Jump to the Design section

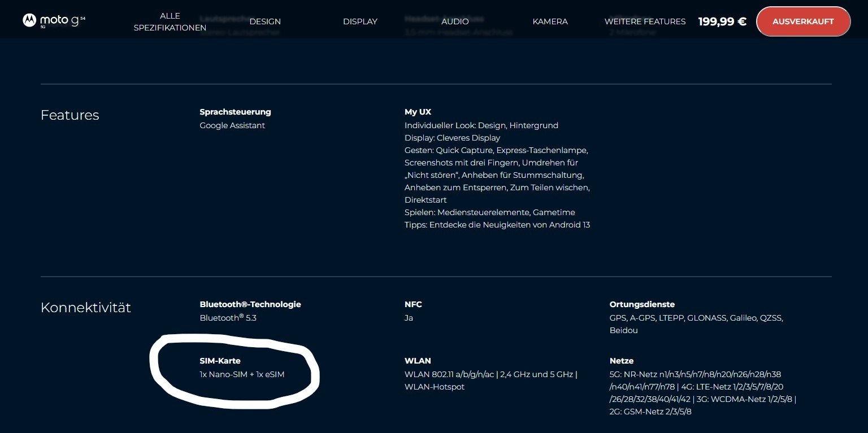pyautogui.click(x=265, y=21)
